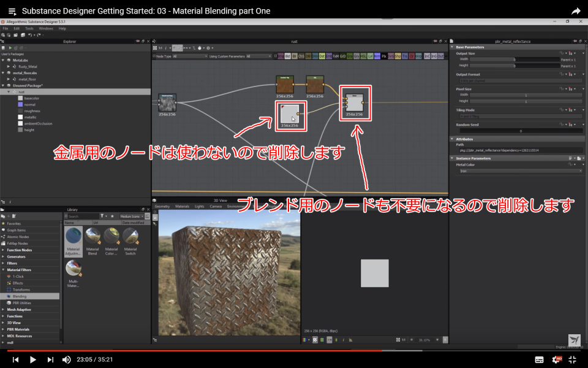Expand the Rusty_Metal graph item
The width and height of the screenshot is (588, 368).
pos(9,66)
